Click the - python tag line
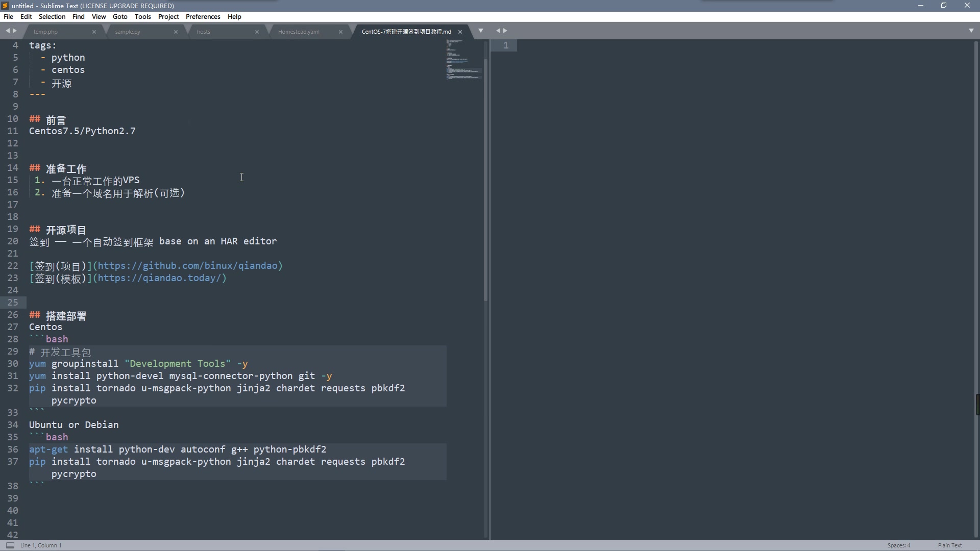This screenshot has height=551, width=980. click(63, 58)
